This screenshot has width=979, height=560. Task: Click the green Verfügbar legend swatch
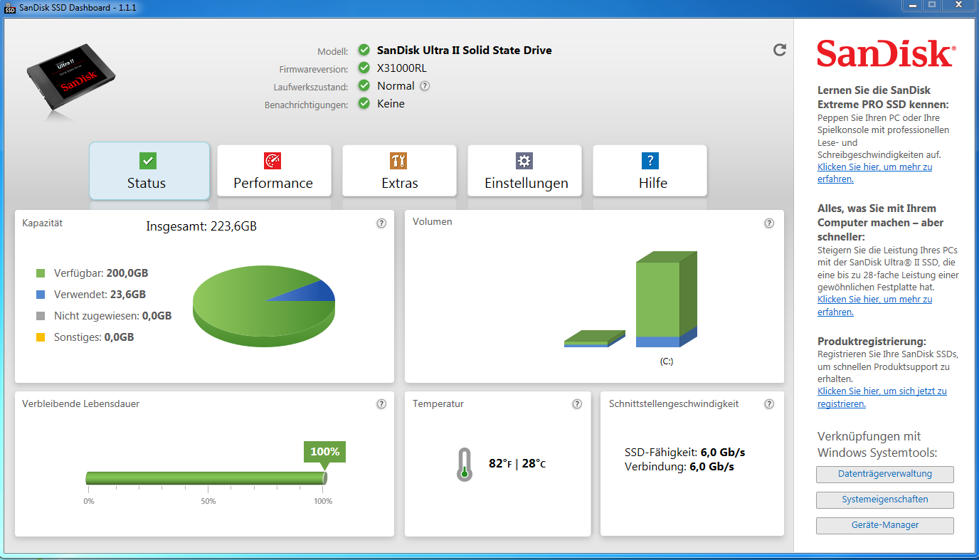pyautogui.click(x=41, y=273)
